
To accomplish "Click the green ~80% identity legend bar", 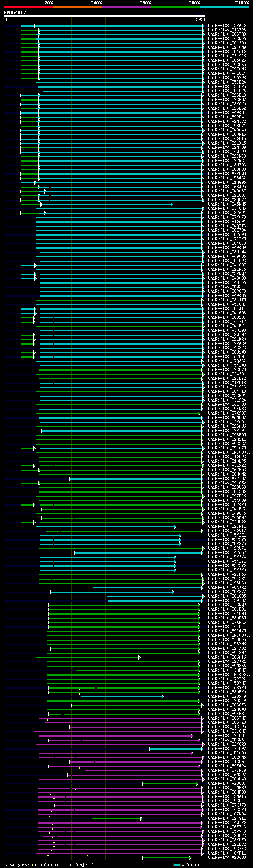I will coord(176,7).
